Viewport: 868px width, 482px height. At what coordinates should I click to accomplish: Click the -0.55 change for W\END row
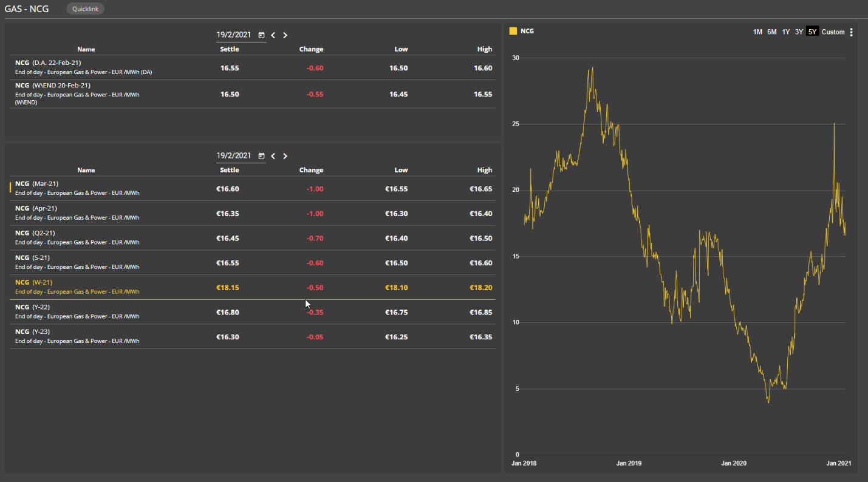click(x=315, y=94)
